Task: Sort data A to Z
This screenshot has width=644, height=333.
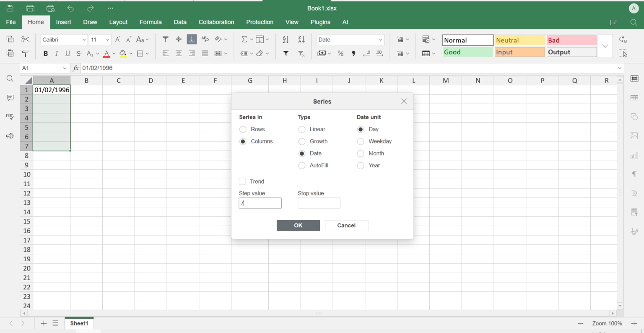Action: tap(285, 39)
